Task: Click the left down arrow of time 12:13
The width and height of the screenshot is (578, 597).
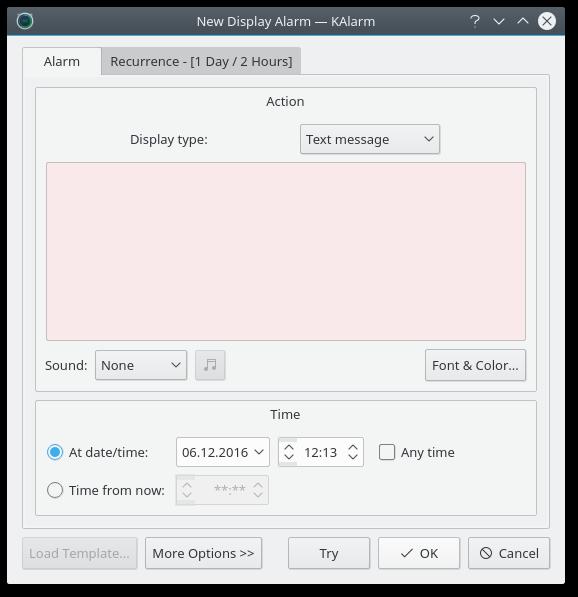Action: click(x=289, y=456)
